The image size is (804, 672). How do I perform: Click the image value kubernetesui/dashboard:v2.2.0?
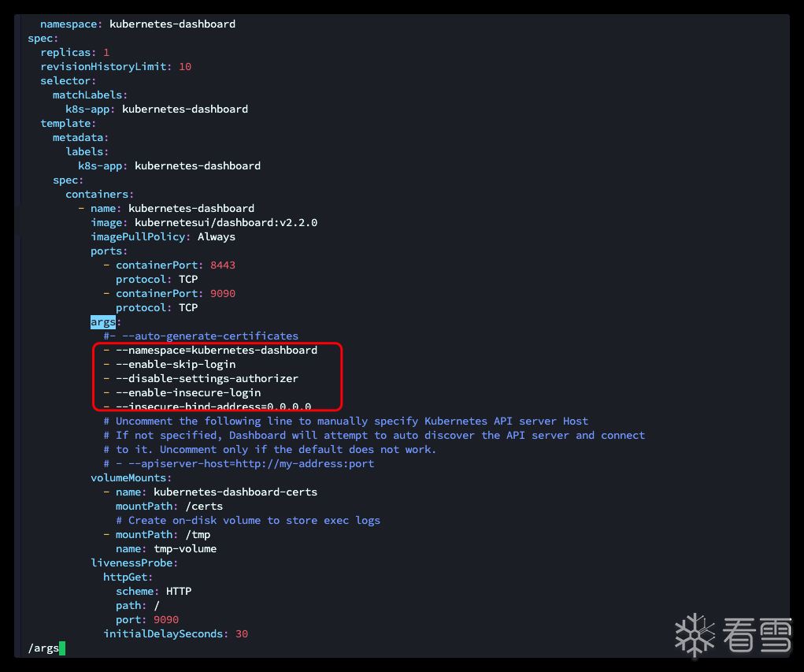tap(226, 222)
